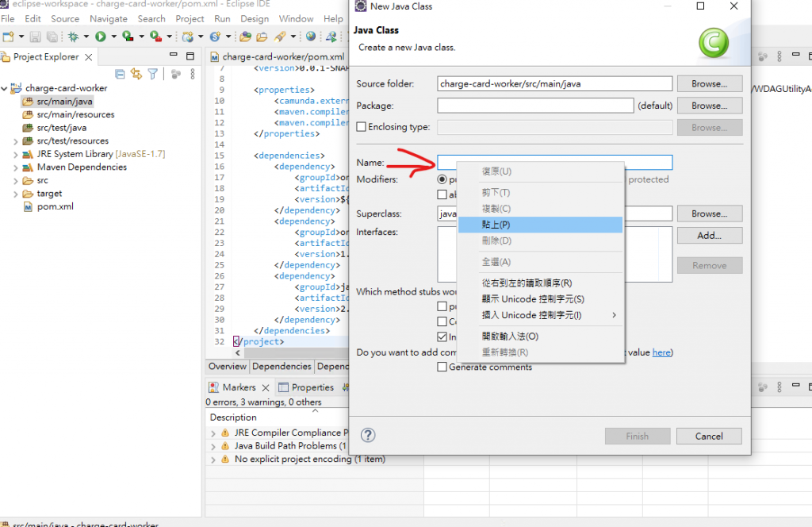
Task: Start debugging with the bug icon
Action: point(74,37)
